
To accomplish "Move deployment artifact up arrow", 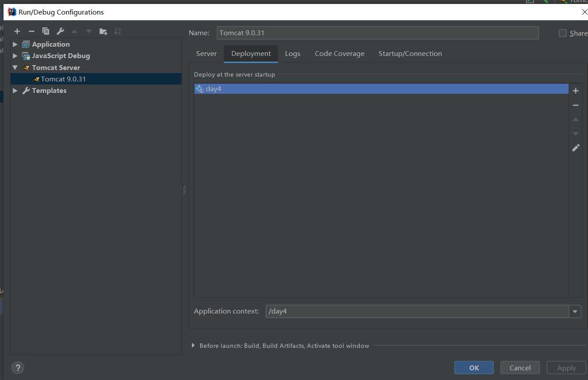I will coord(576,119).
